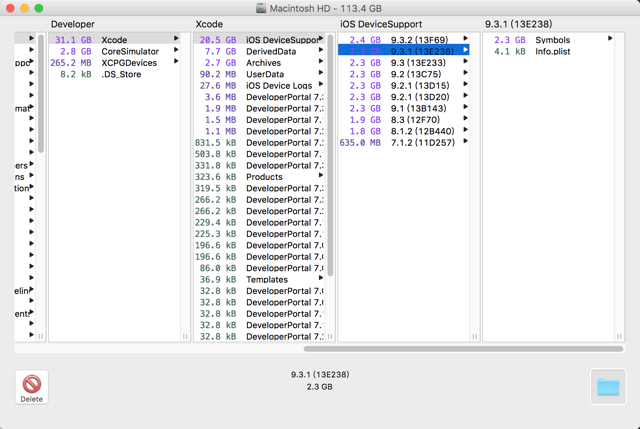Expand the 9.3.2 (13F69) folder arrow

point(465,38)
